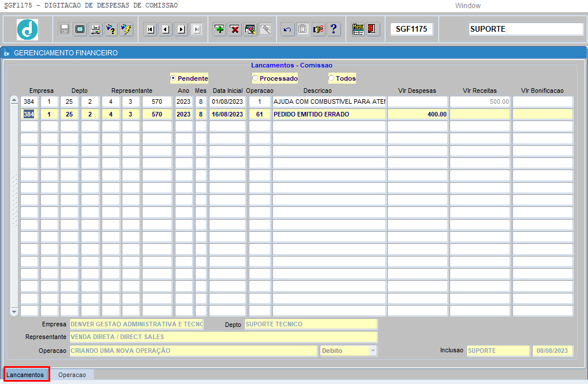
Task: Click the Vlr Bonificacao cell in first row
Action: 542,101
